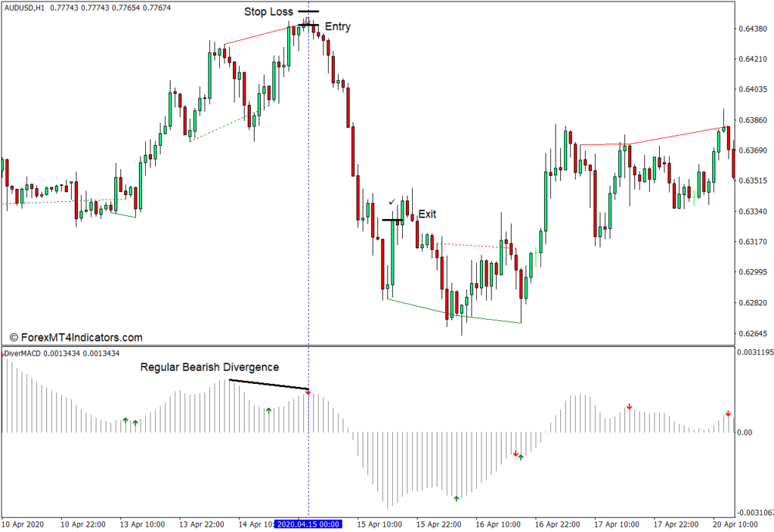The image size is (774, 532).
Task: Select the red arrow above the 17 Apr 10:00 label
Action: tap(629, 407)
